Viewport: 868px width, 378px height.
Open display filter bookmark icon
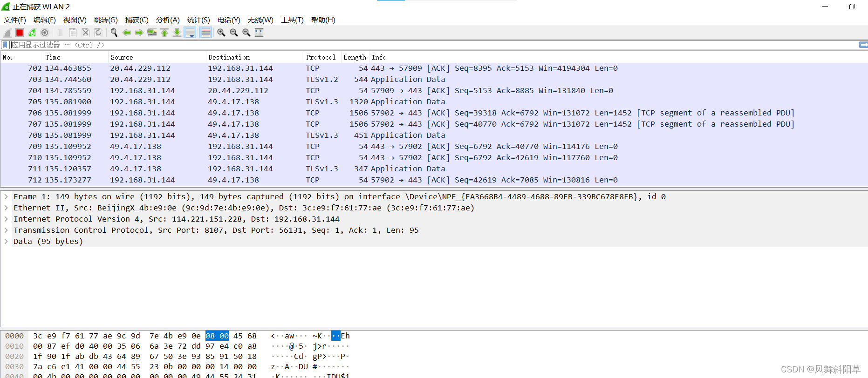(5, 45)
